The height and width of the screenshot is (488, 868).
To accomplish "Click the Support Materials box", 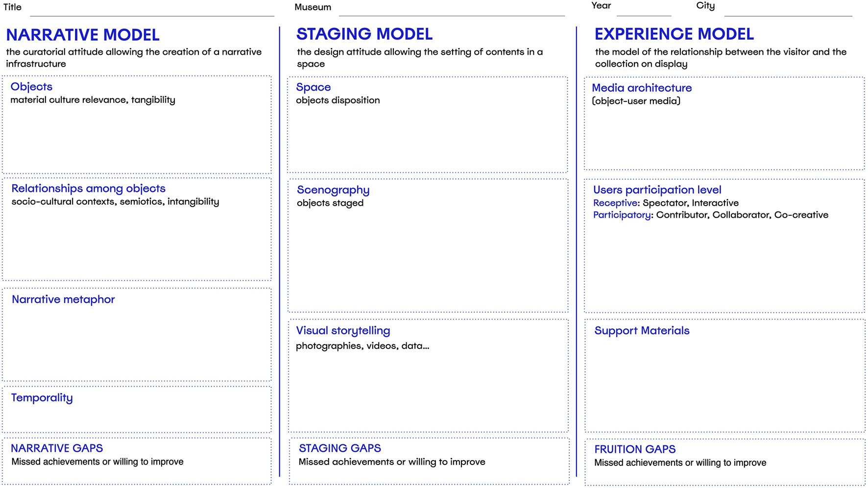I will [x=725, y=376].
